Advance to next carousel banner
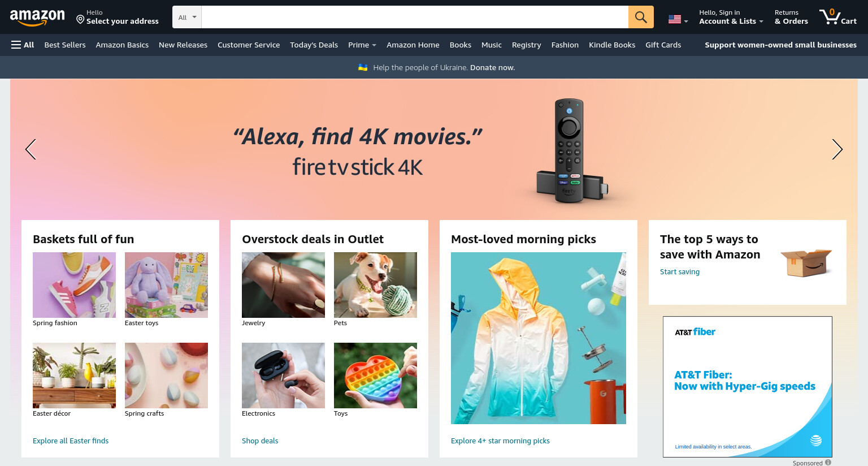The width and height of the screenshot is (868, 466). (x=837, y=149)
